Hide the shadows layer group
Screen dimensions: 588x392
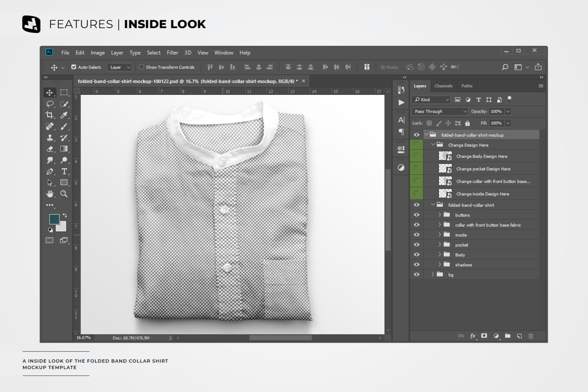pyautogui.click(x=416, y=264)
